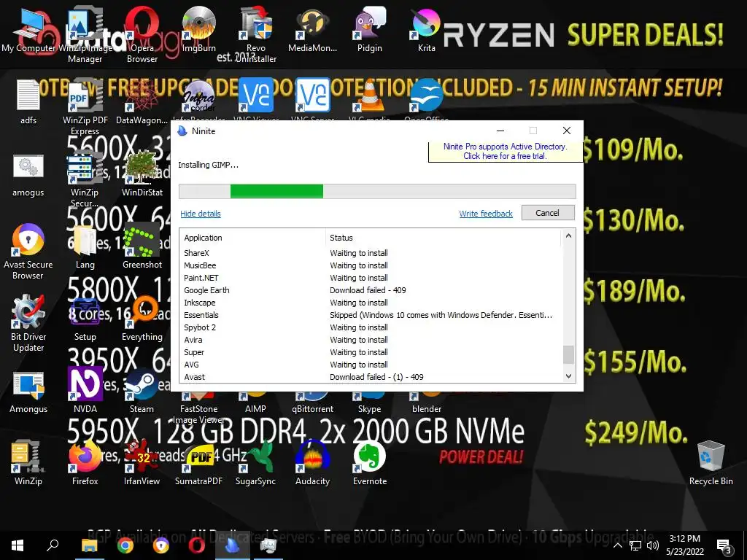Select the amogus desktop file
Viewport: 747px width, 560px height.
pos(28,174)
